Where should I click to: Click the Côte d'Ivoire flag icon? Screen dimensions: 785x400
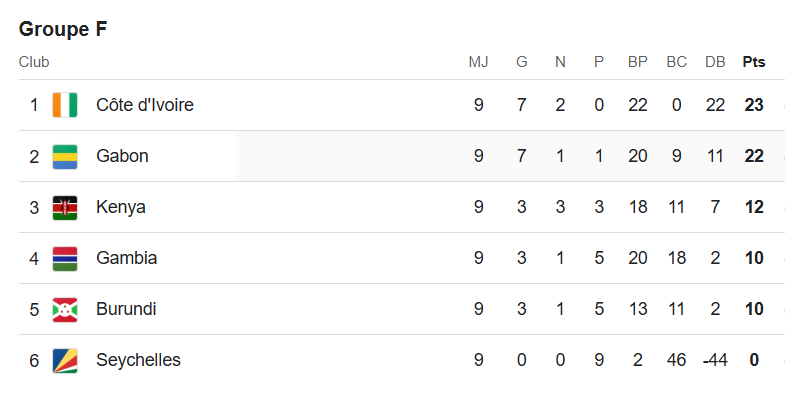[65, 105]
